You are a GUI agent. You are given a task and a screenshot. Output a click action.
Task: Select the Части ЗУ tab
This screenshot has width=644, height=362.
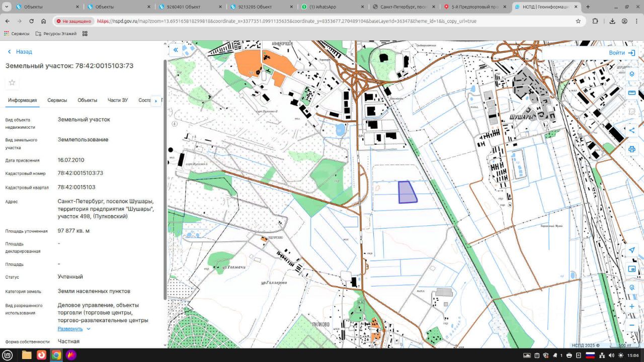click(x=118, y=101)
